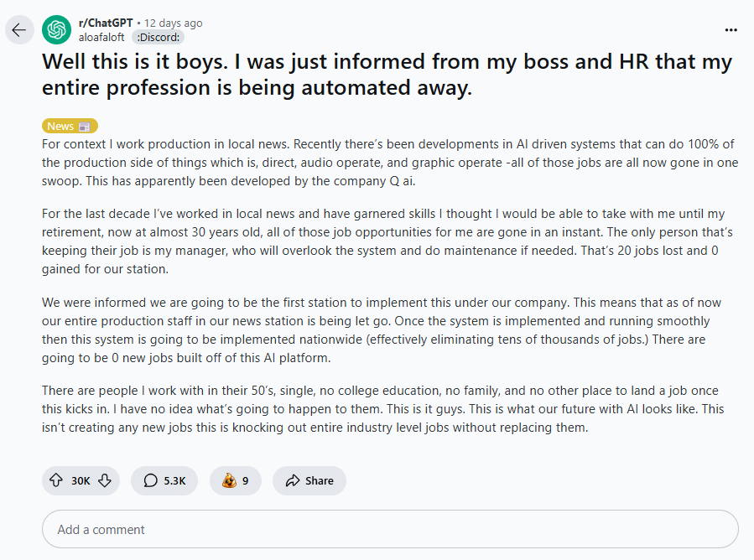Open the three-dot post options menu

click(731, 30)
